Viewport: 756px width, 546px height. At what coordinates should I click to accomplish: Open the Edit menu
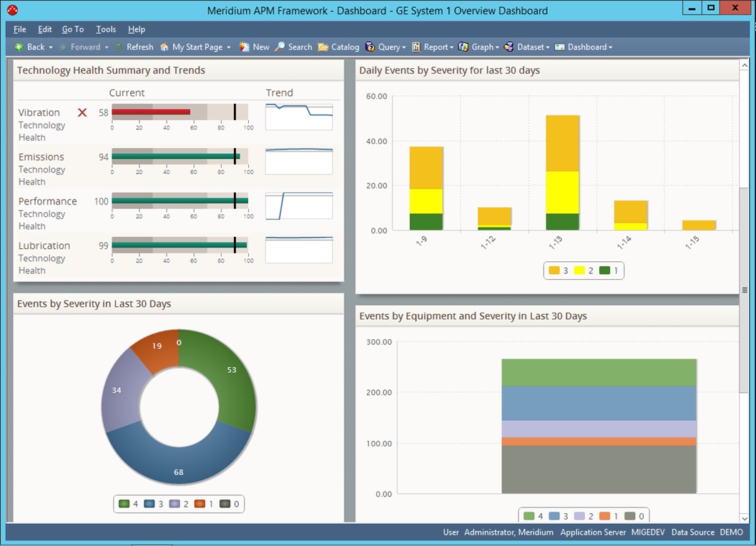point(45,29)
